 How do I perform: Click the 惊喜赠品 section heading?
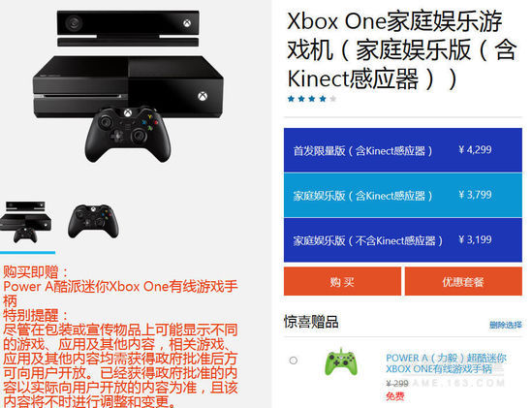tap(311, 322)
